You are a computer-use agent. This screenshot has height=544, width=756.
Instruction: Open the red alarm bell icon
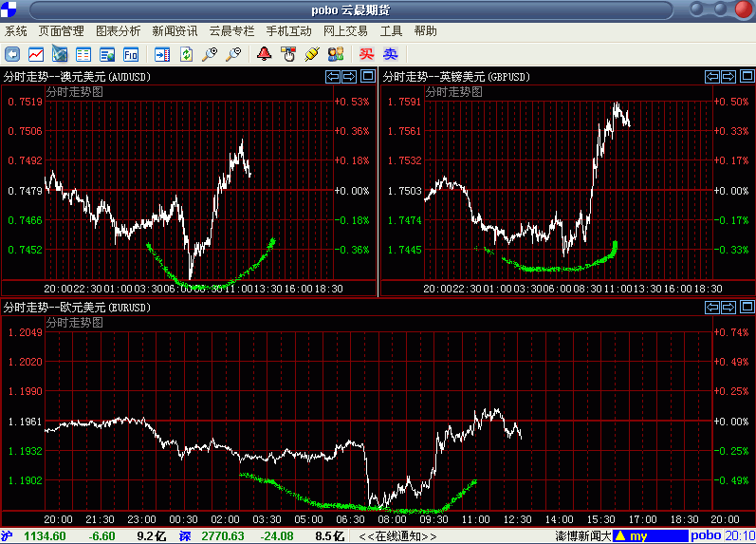tap(265, 53)
